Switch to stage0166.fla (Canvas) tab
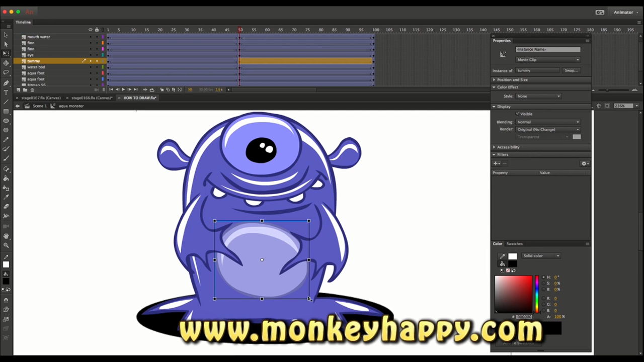This screenshot has width=644, height=362. coord(92,98)
